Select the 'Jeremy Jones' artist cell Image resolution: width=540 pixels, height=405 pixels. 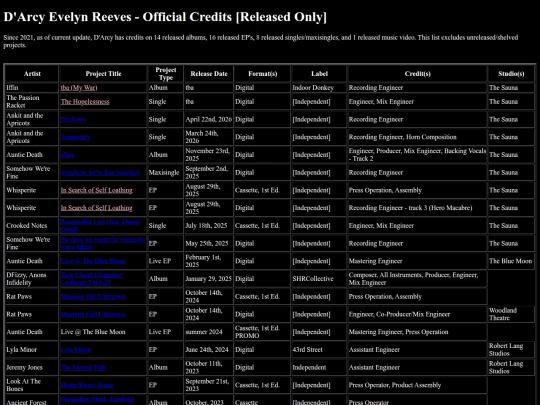coord(32,367)
